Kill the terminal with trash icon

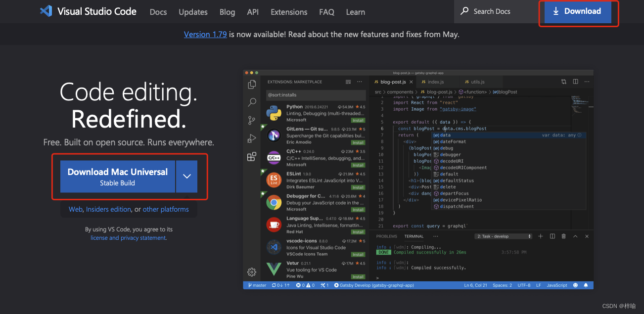pos(564,236)
